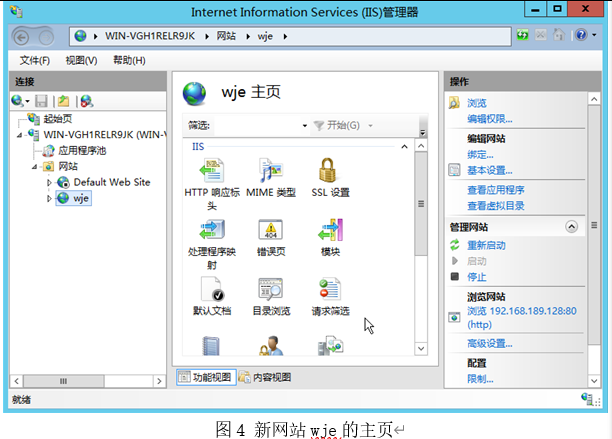The height and width of the screenshot is (439, 612).
Task: Open the connect globe dropdown arrow
Action: [27, 101]
